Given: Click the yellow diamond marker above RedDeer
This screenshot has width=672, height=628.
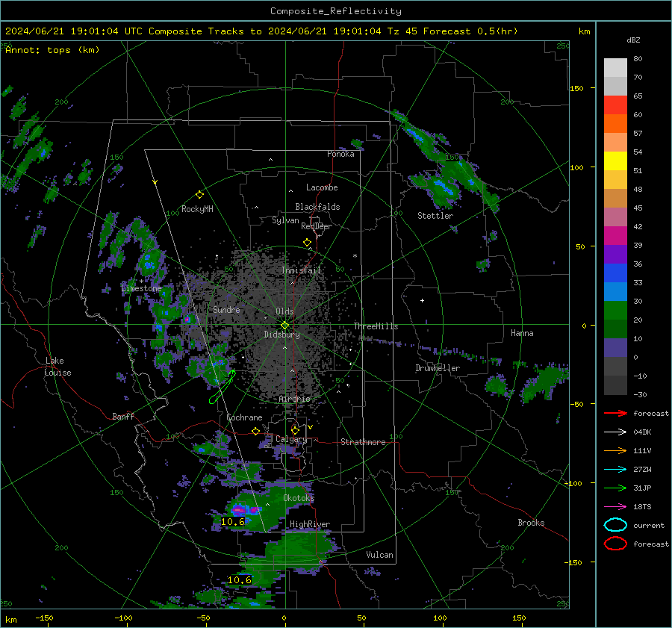Looking at the screenshot, I should tap(308, 243).
